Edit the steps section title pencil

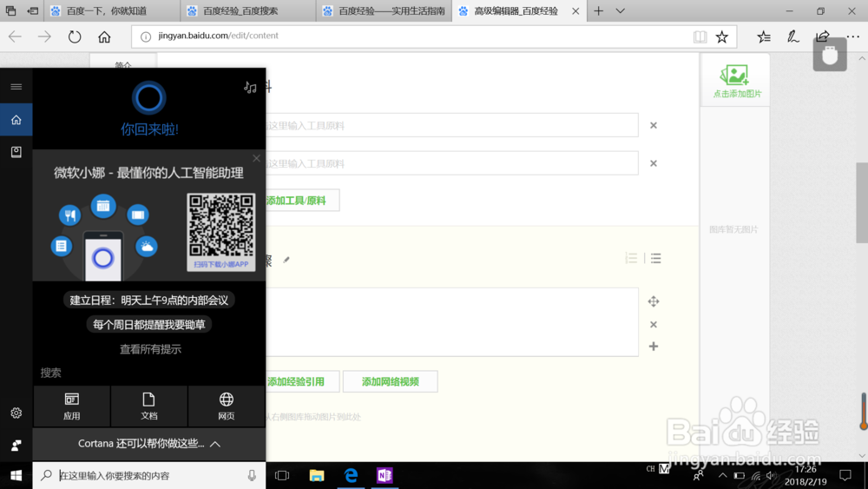pos(286,260)
